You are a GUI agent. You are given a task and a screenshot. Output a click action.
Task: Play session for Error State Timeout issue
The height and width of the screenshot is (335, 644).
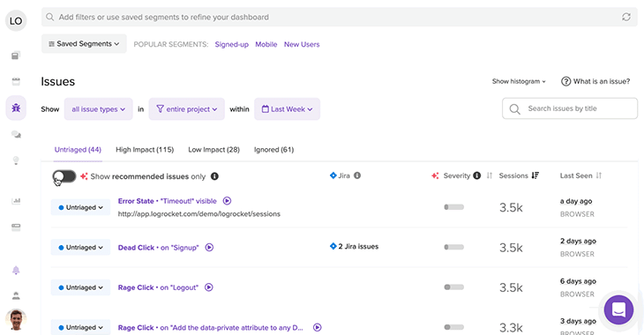point(227,201)
